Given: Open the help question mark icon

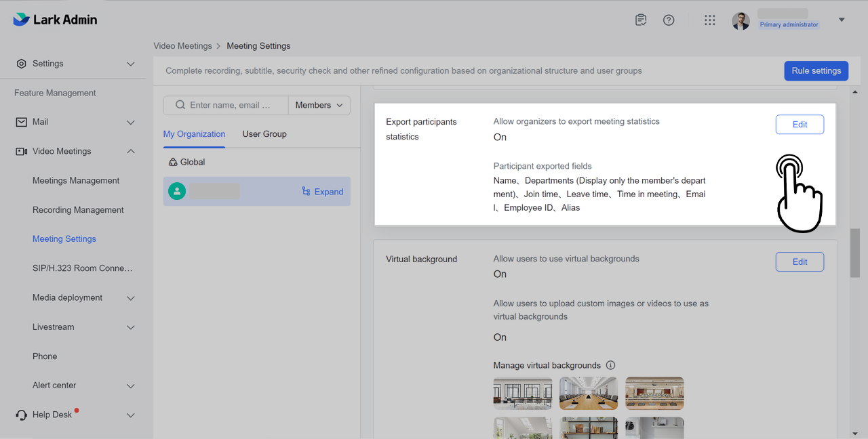Looking at the screenshot, I should click(669, 20).
